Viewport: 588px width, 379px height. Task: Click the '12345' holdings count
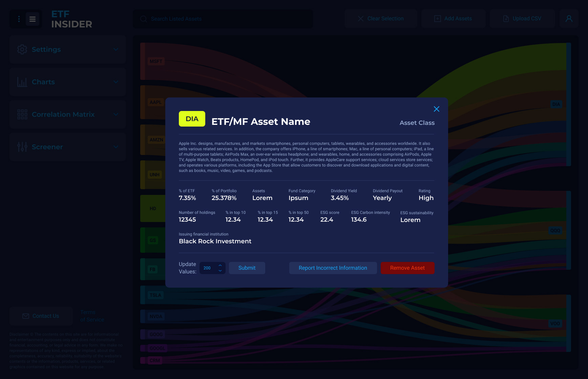point(187,220)
